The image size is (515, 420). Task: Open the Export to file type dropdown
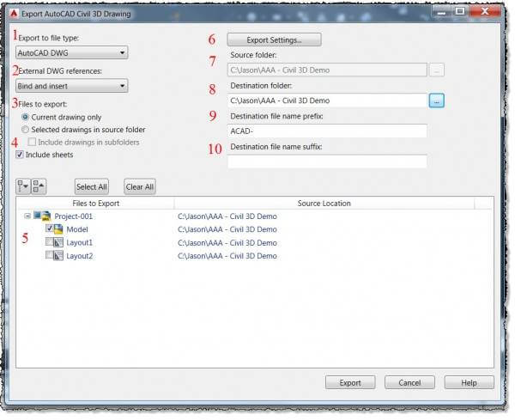tap(71, 53)
